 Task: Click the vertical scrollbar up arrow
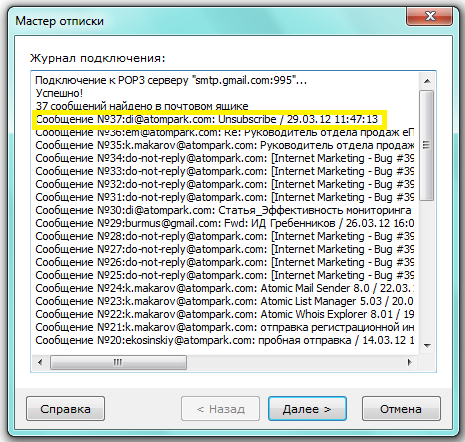pyautogui.click(x=427, y=81)
